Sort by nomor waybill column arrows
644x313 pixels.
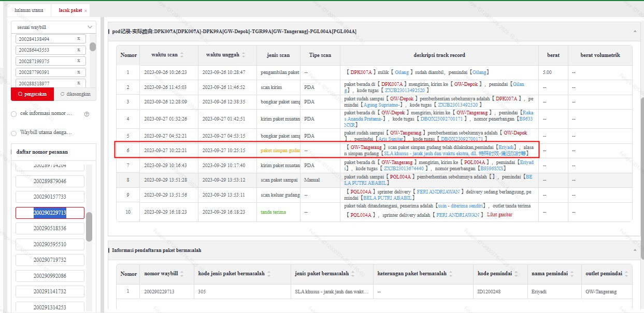pos(182,274)
